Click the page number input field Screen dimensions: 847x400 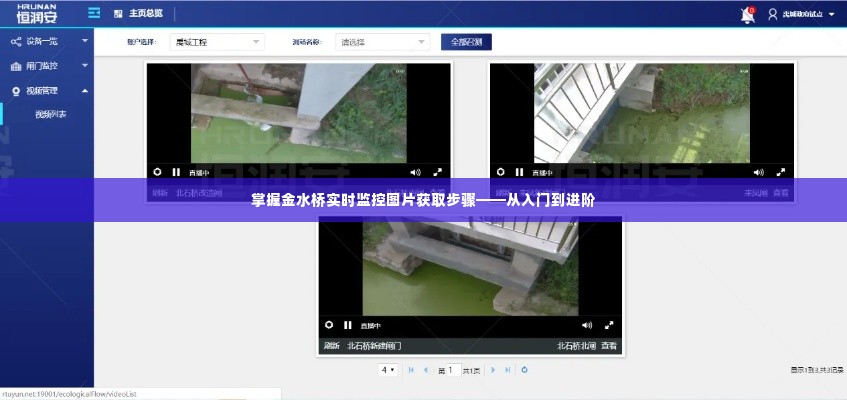(x=449, y=370)
